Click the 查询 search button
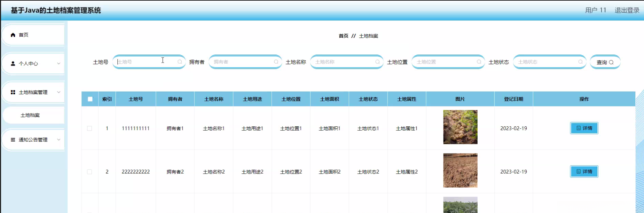Viewport: 644px width, 213px height. (605, 62)
